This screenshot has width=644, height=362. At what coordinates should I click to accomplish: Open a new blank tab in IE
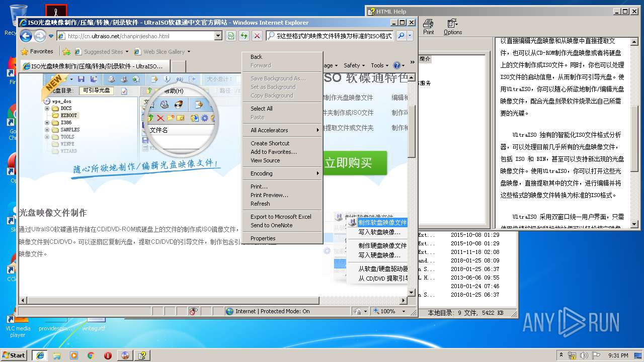tap(179, 66)
